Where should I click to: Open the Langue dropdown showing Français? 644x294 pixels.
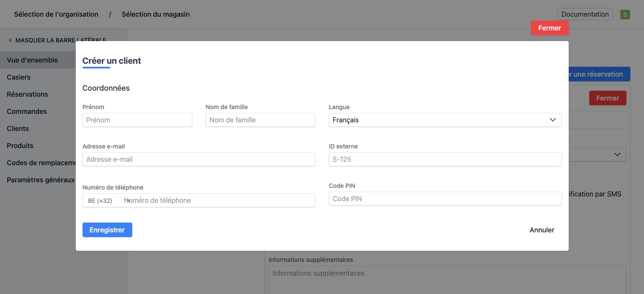445,120
